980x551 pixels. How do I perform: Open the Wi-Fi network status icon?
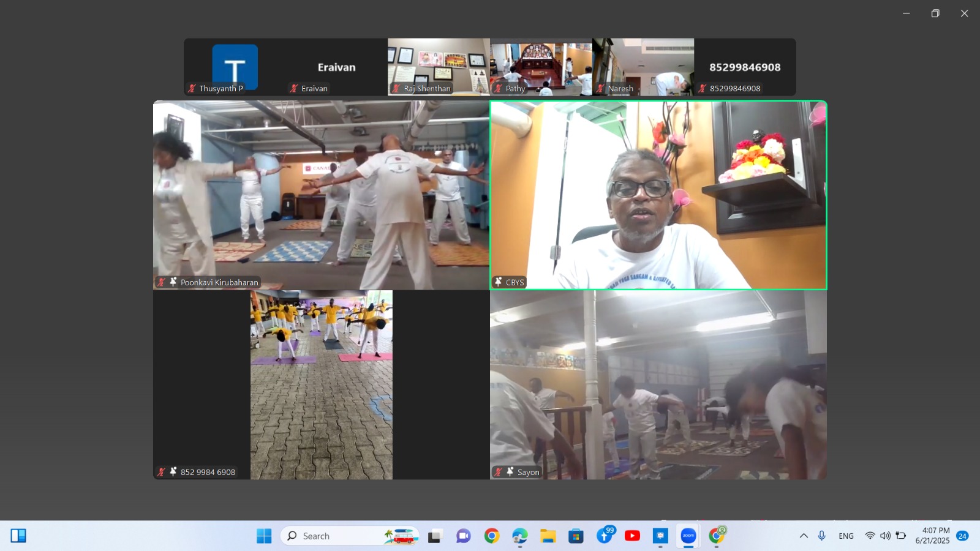click(x=870, y=536)
